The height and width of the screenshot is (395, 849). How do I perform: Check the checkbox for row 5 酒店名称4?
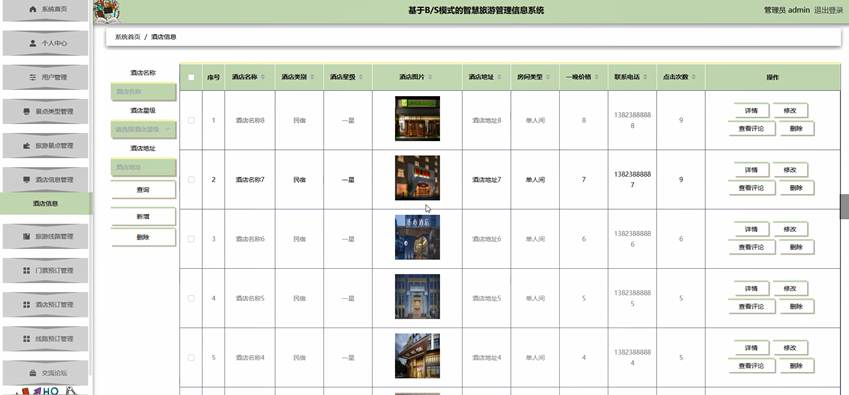191,358
